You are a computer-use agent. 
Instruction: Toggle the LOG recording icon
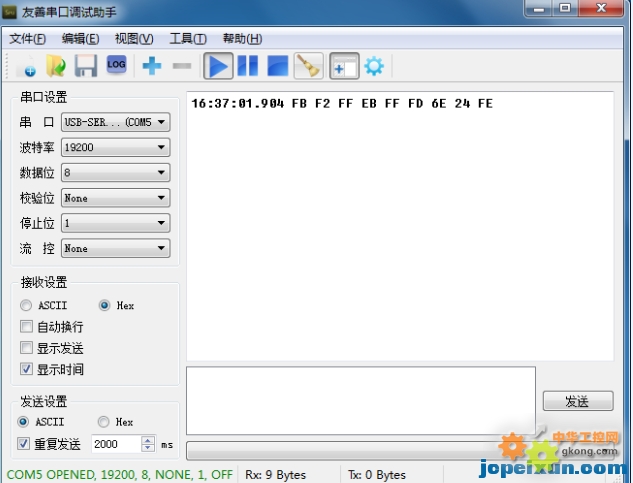click(116, 65)
